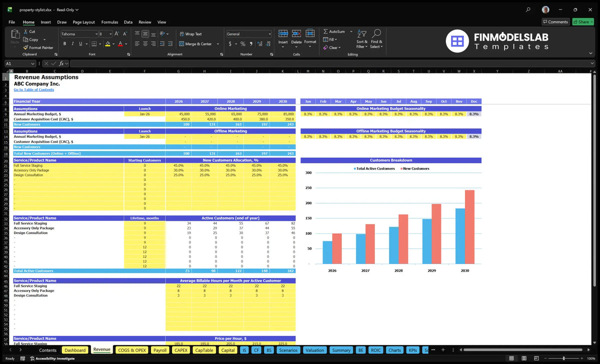
Task: Click Find & Select magnifier icon
Action: [377, 33]
